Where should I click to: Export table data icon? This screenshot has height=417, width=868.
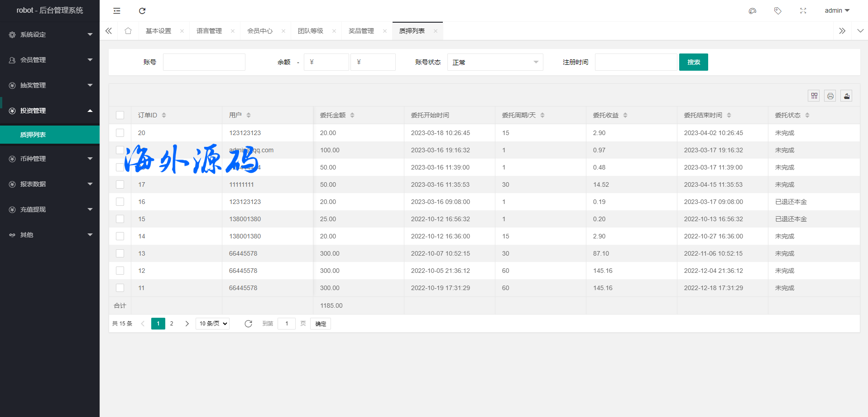[847, 96]
